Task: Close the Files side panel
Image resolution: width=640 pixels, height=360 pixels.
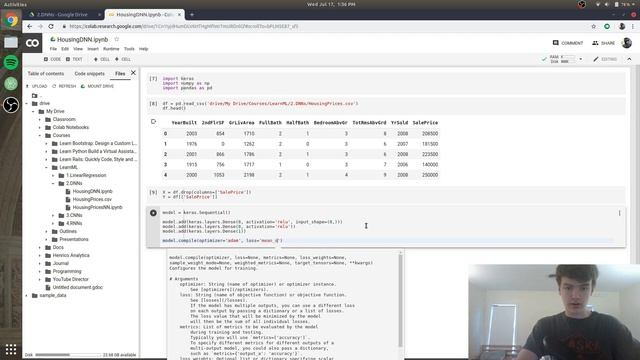Action: (133, 73)
